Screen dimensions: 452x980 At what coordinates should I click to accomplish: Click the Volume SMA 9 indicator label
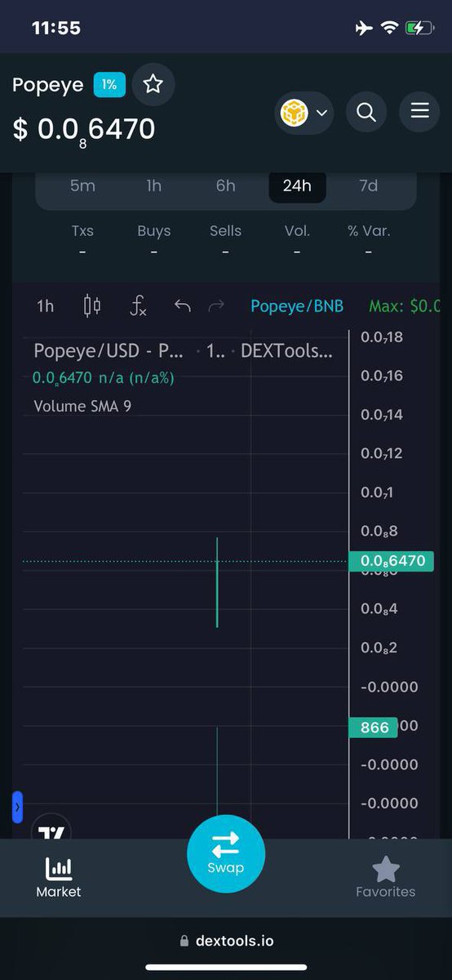coord(82,406)
